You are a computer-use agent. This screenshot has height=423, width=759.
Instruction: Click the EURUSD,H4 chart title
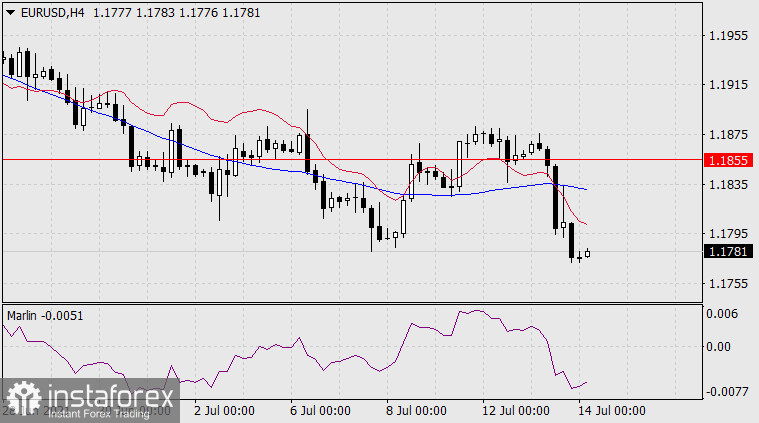point(37,11)
